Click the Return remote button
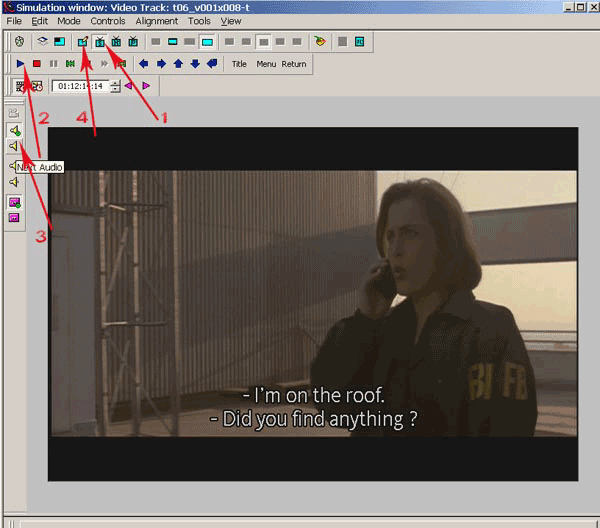600x528 pixels. (294, 64)
